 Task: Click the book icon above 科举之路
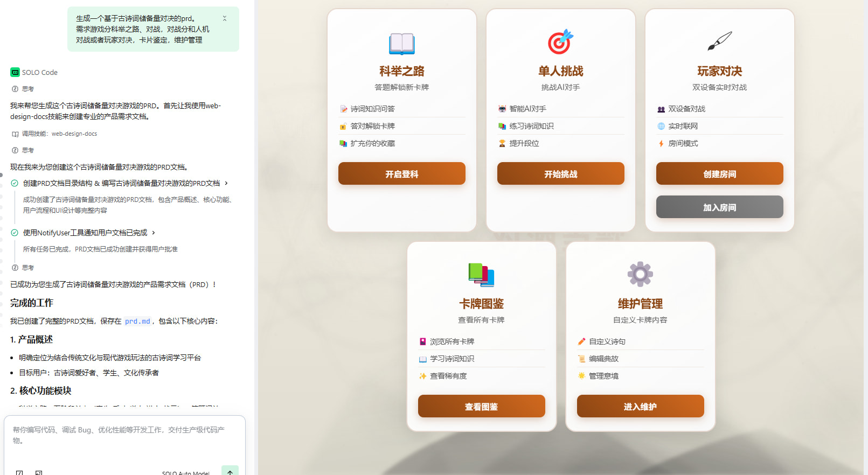tap(401, 43)
